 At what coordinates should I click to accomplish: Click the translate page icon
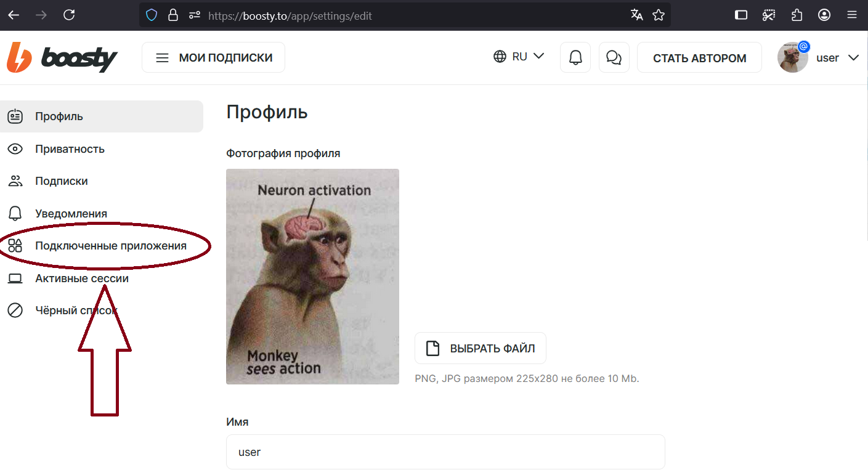click(637, 15)
